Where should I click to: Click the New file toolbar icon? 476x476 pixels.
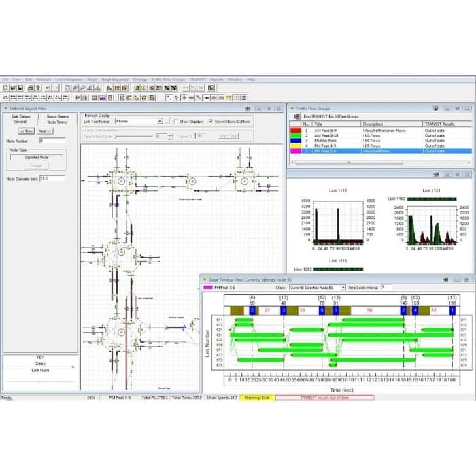[x=5, y=88]
